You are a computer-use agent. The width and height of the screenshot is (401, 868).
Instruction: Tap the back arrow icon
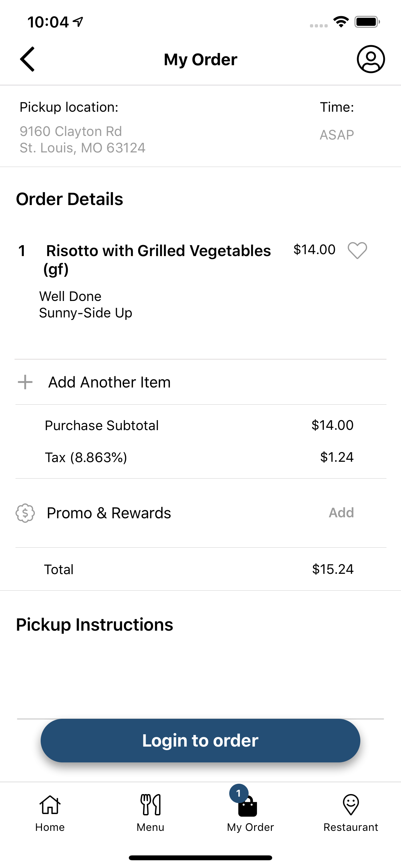tap(27, 59)
